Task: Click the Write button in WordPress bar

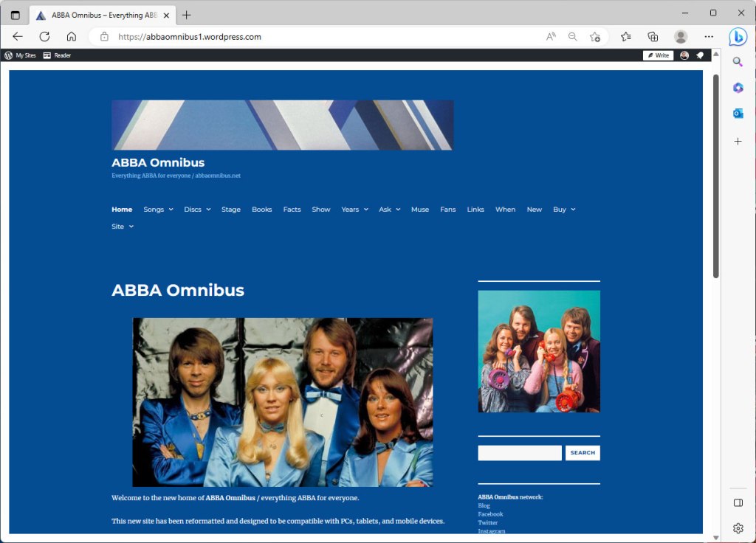Action: click(x=658, y=55)
